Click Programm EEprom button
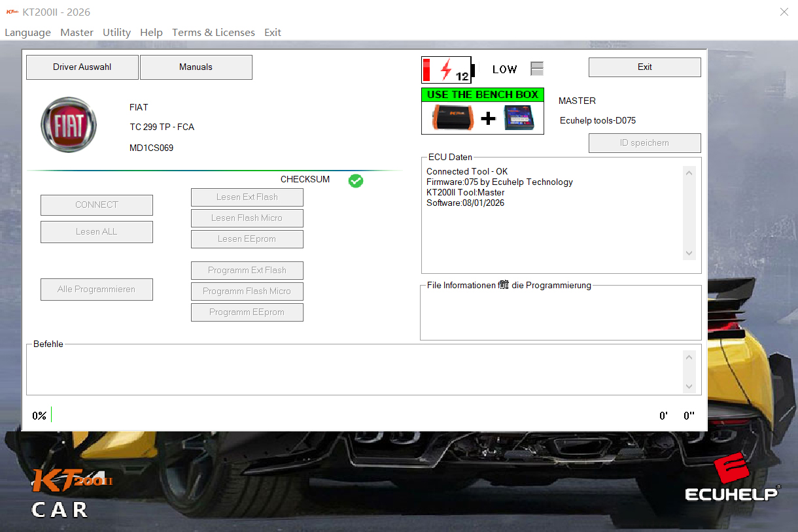 click(247, 312)
